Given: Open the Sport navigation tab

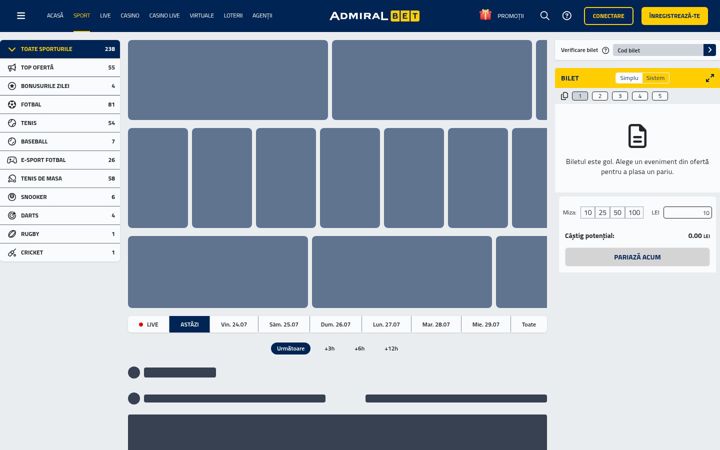Looking at the screenshot, I should click(82, 16).
